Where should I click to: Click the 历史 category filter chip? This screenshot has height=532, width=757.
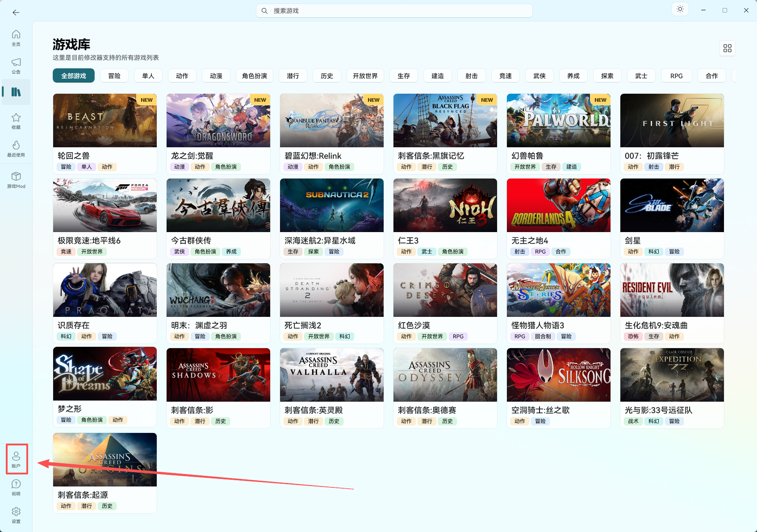pos(327,76)
